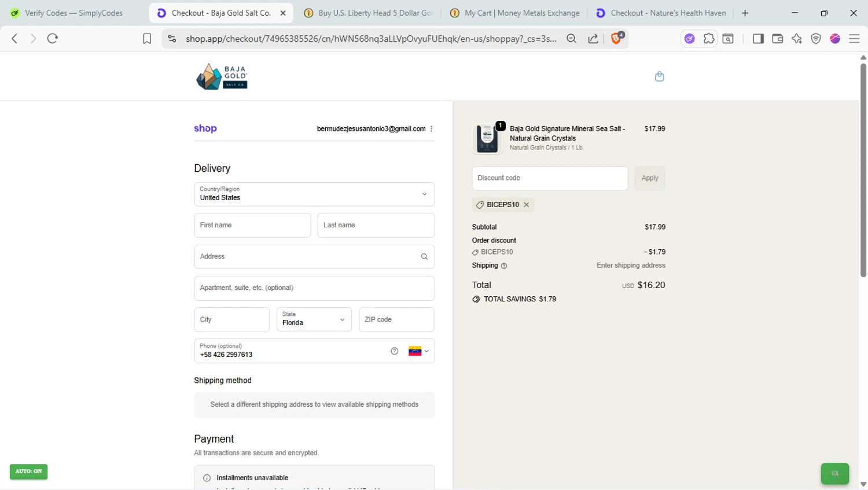Click the email address text

(371, 129)
